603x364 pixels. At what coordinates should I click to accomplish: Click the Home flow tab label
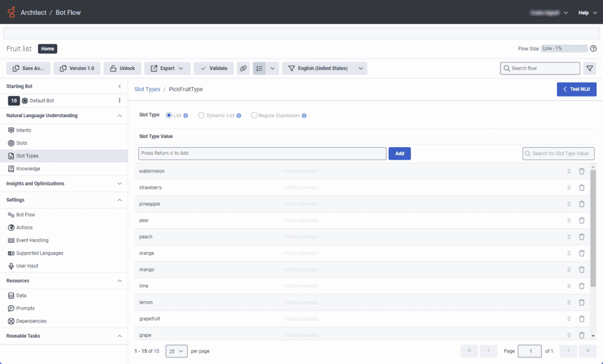[47, 49]
